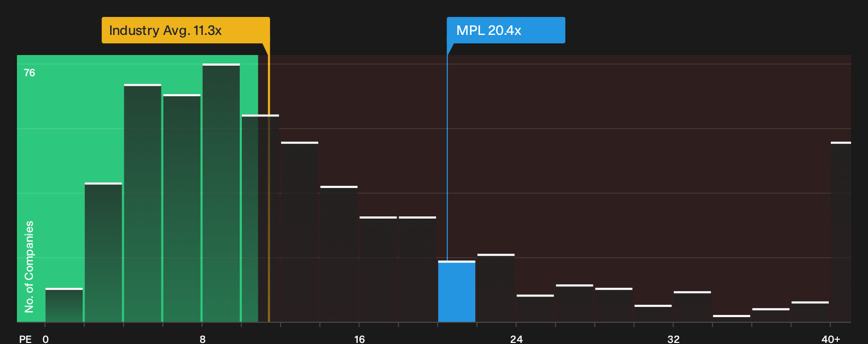868x344 pixels.
Task: Click the PE axis label
Action: click(25, 339)
